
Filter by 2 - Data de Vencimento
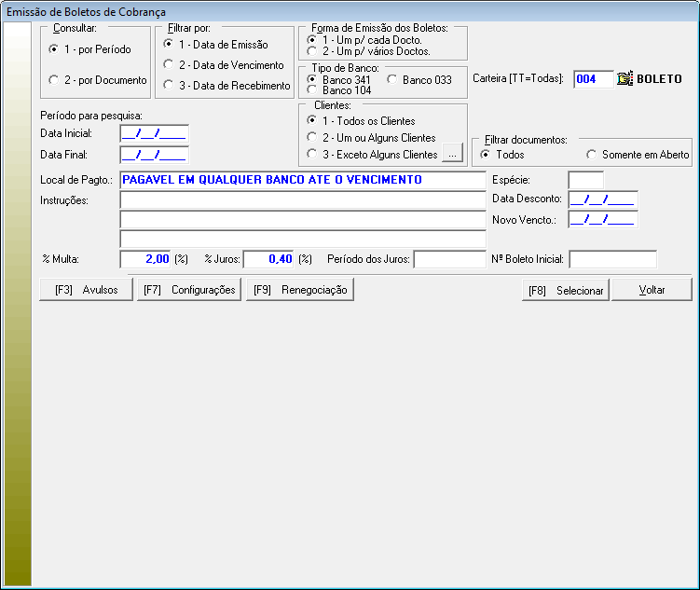coord(168,65)
